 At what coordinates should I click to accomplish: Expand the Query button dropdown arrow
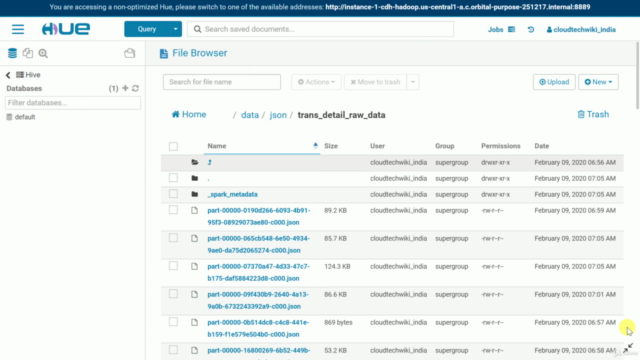[176, 29]
